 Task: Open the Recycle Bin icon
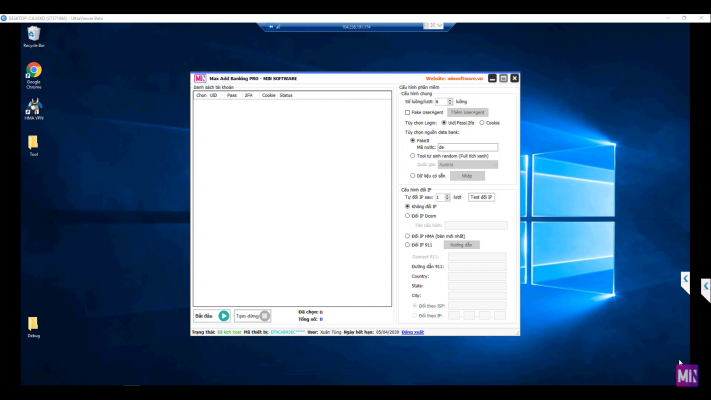point(33,35)
